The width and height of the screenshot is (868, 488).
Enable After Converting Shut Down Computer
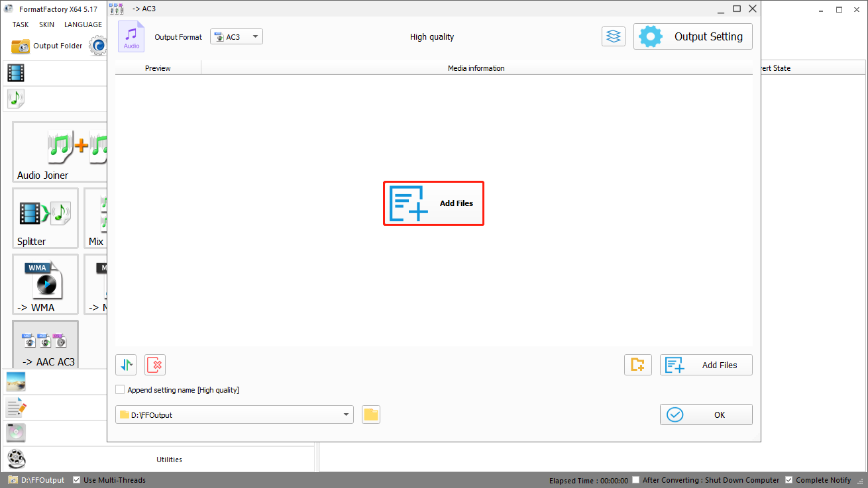point(636,480)
